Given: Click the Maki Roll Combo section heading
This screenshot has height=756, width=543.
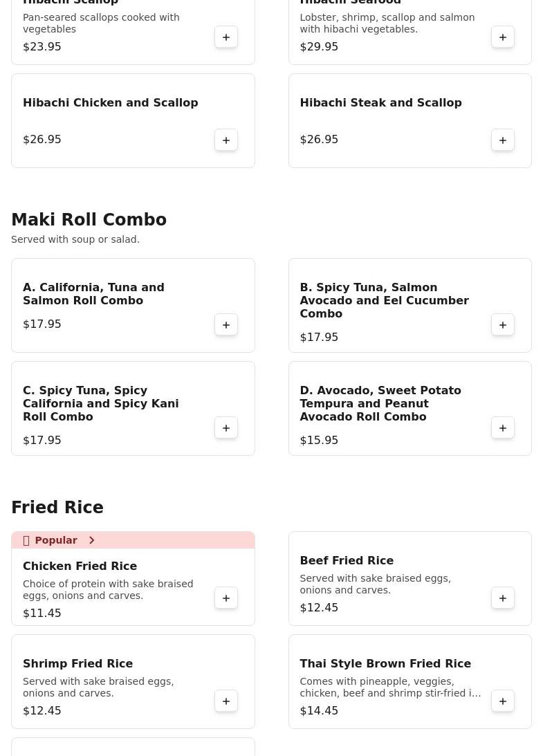Looking at the screenshot, I should click(89, 220).
